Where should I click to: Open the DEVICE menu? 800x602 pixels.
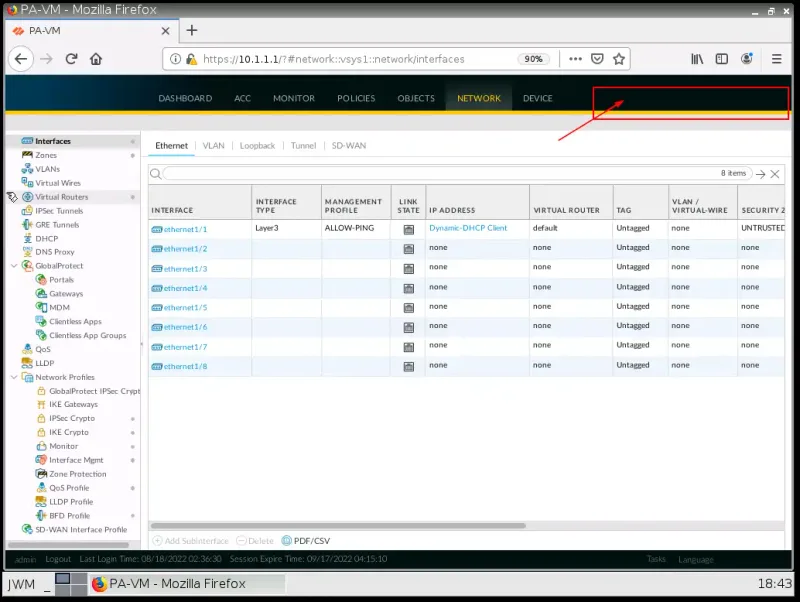point(538,98)
